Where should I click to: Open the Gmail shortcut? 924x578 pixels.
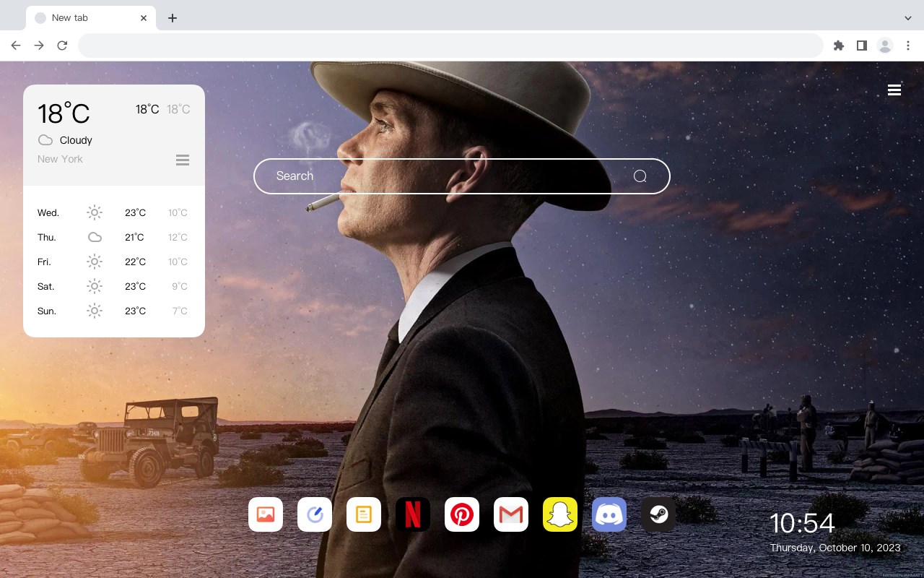point(511,514)
